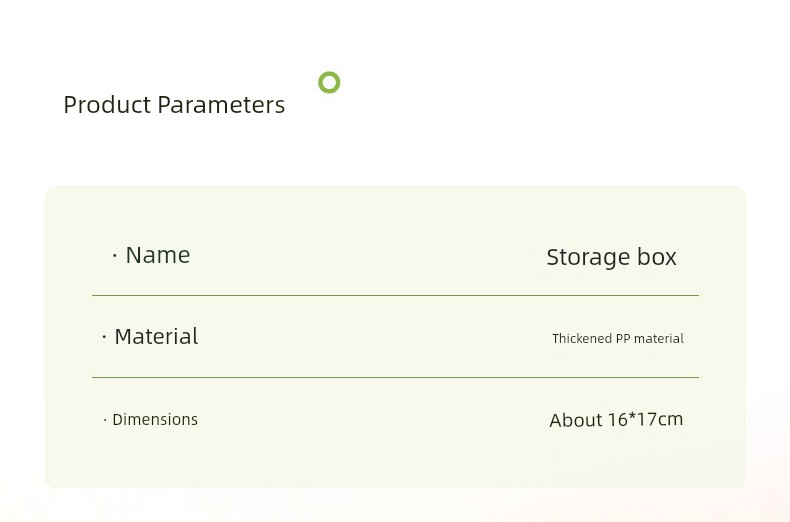Screen dimensions: 790x522
Task: Click the word Parameters in the heading
Action: click(x=221, y=105)
